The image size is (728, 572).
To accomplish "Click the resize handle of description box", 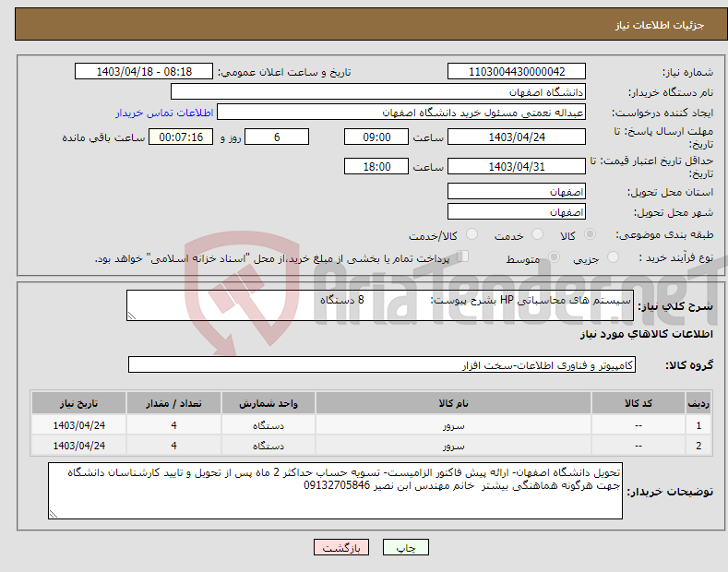I will point(132,316).
